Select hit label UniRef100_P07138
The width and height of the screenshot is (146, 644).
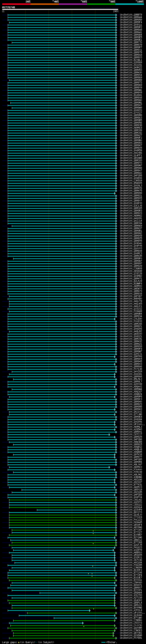tap(131, 369)
